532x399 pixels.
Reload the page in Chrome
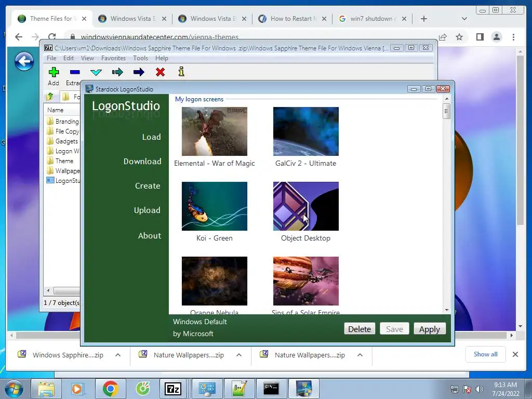52,37
